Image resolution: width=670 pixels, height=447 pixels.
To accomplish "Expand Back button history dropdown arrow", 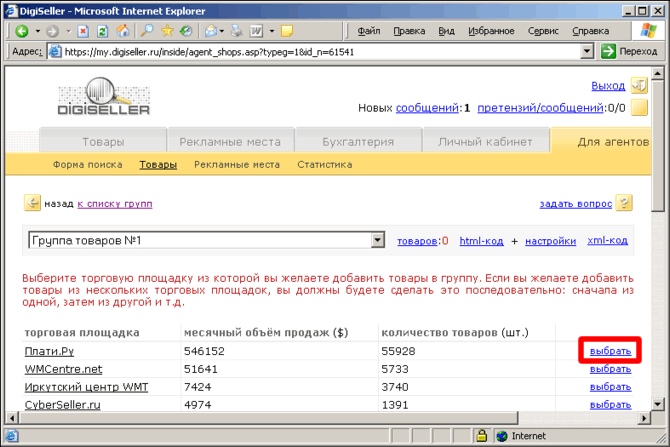I will tap(38, 31).
